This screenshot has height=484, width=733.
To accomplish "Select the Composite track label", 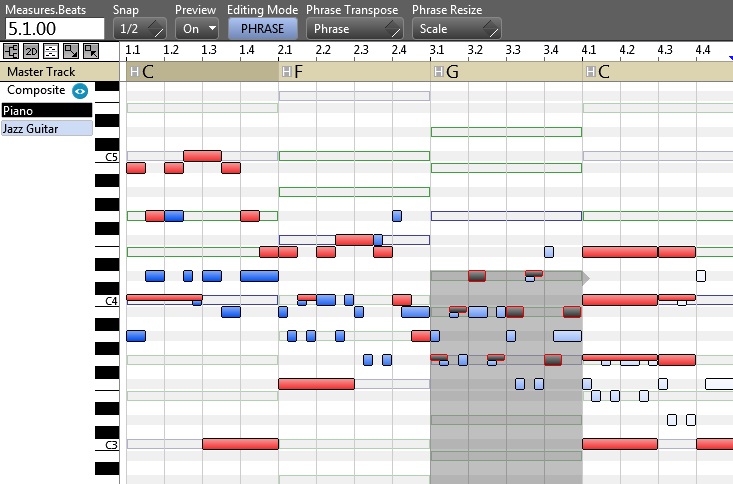I will click(x=36, y=90).
